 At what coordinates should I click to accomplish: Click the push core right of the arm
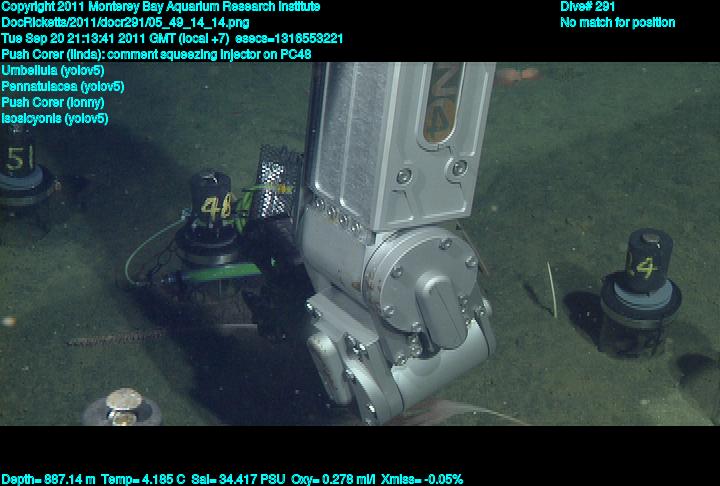(x=639, y=292)
